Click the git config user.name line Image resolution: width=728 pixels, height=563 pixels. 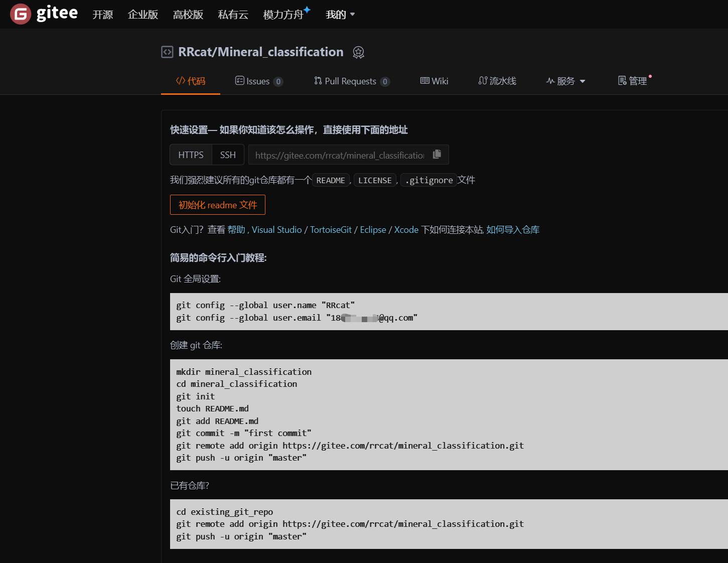[265, 305]
